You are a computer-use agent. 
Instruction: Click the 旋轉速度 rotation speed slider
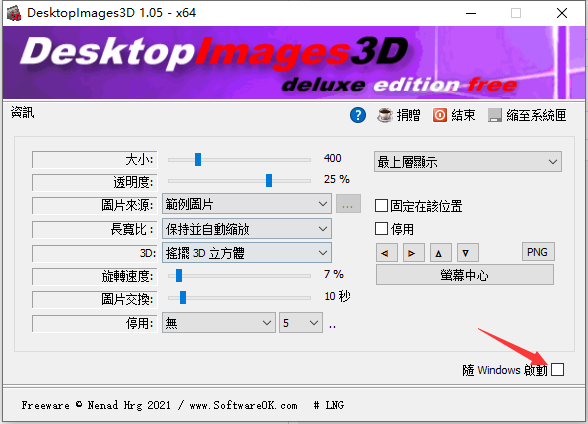point(239,276)
